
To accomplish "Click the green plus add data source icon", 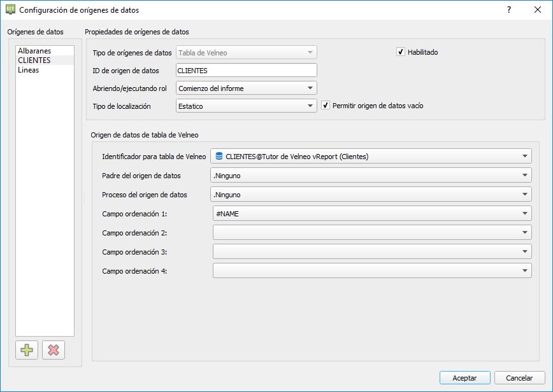I will coord(27,350).
